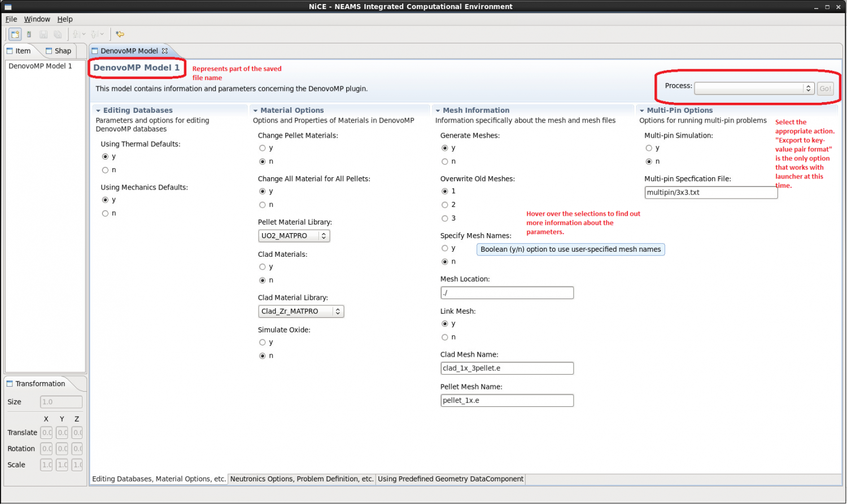The image size is (847, 504).
Task: Set Clad Materials to y
Action: pyautogui.click(x=263, y=268)
